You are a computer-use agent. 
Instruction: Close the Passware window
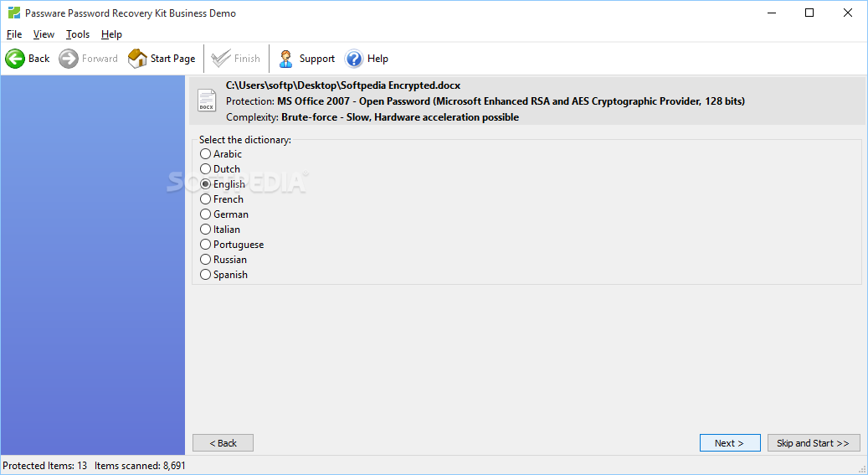[848, 13]
